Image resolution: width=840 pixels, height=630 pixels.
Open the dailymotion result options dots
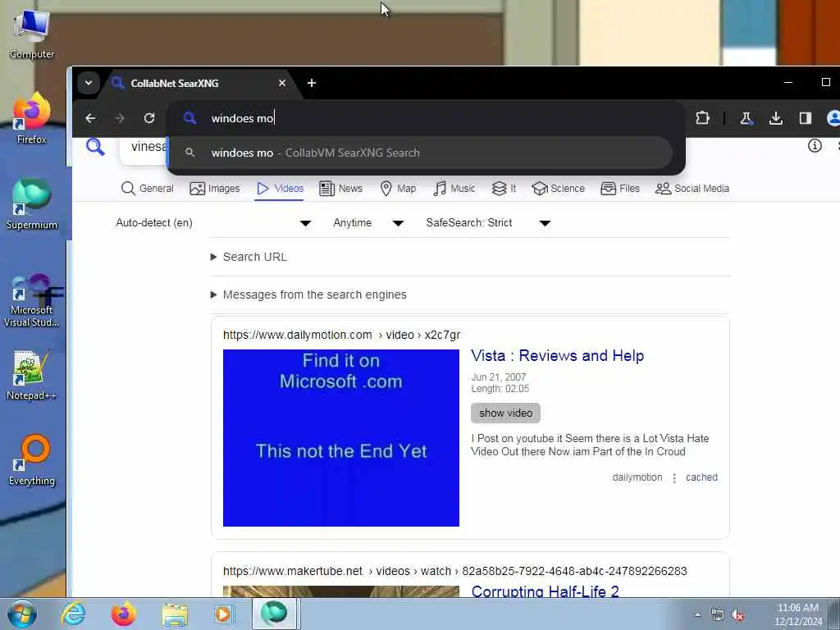(674, 478)
